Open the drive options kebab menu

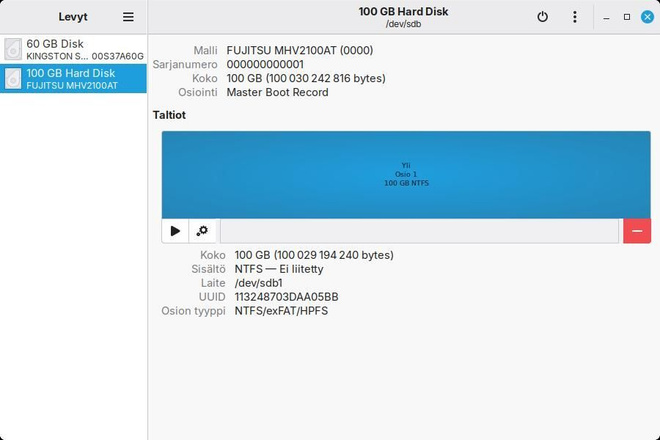pyautogui.click(x=575, y=17)
